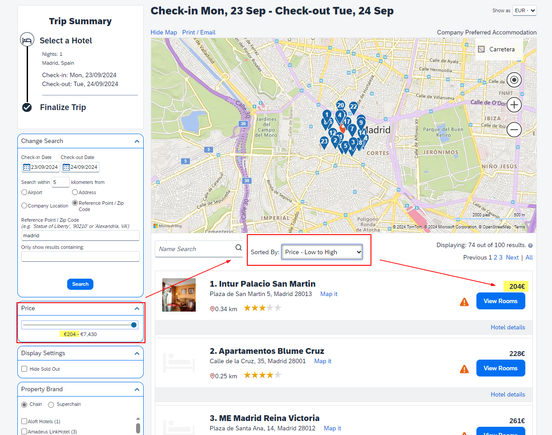Click warning icon for Intur Palacio San Martin
552x435 pixels.
(464, 302)
